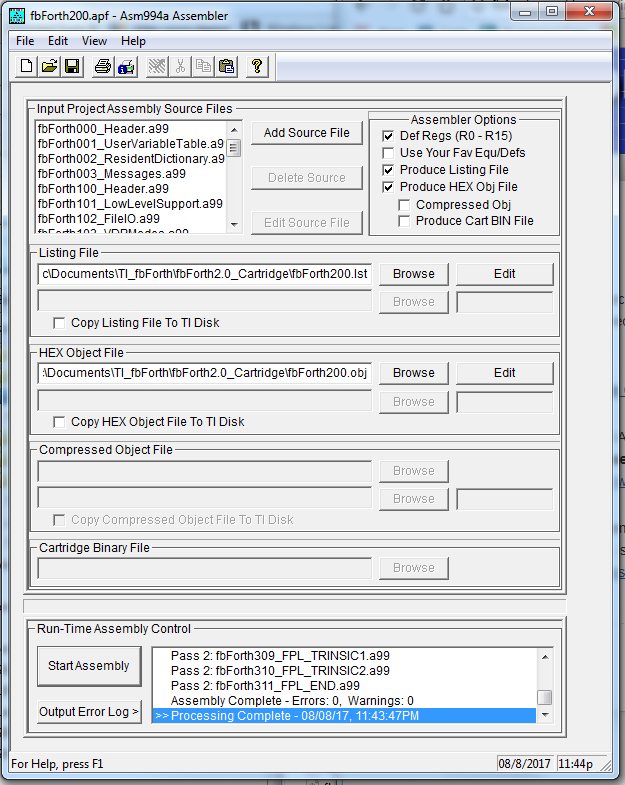Viewport: 625px width, 785px height.
Task: Open the File menu
Action: [x=25, y=41]
